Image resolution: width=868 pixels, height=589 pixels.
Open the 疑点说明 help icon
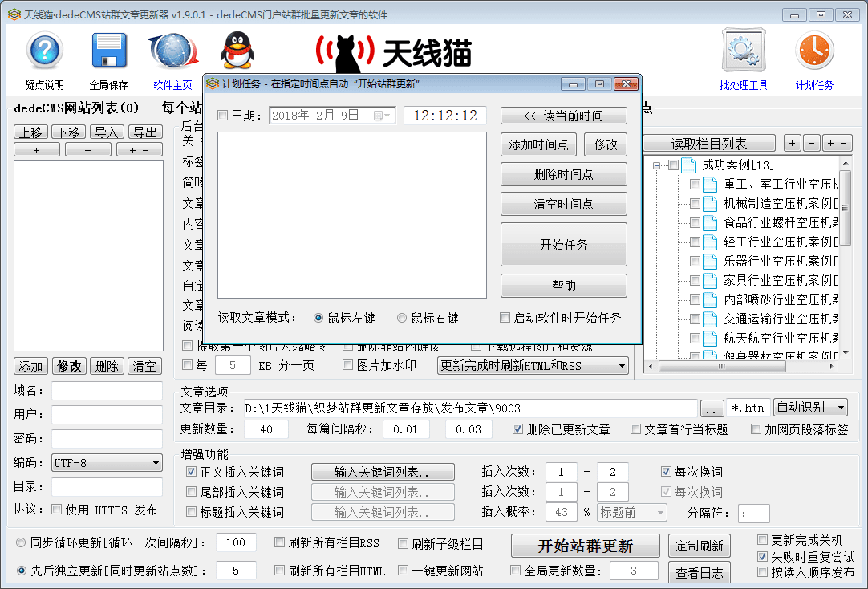[x=44, y=51]
